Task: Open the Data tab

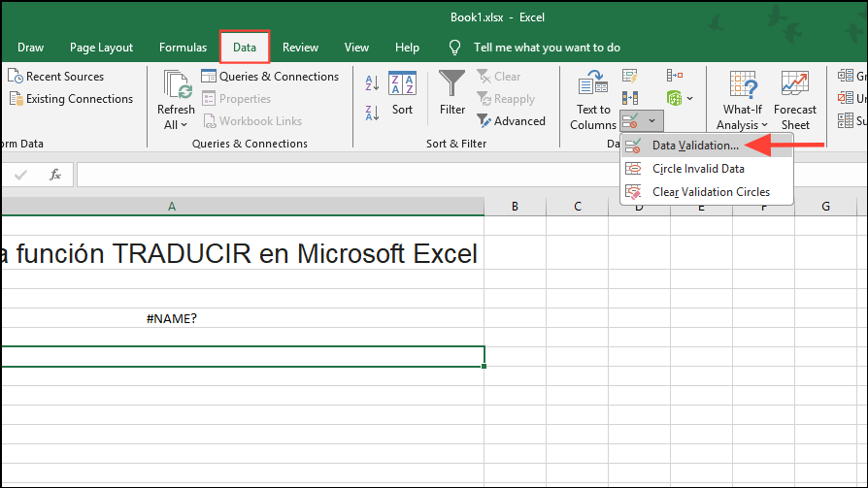Action: [x=245, y=48]
